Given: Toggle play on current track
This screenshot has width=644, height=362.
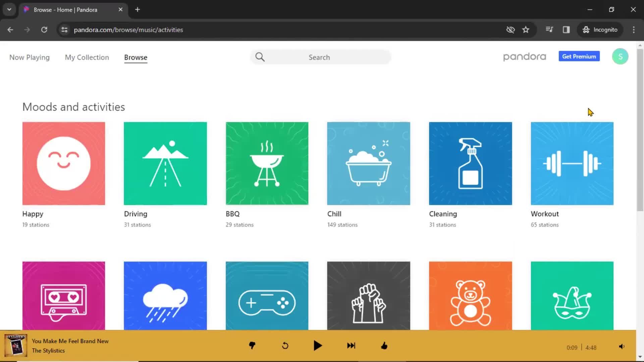Looking at the screenshot, I should click(318, 346).
